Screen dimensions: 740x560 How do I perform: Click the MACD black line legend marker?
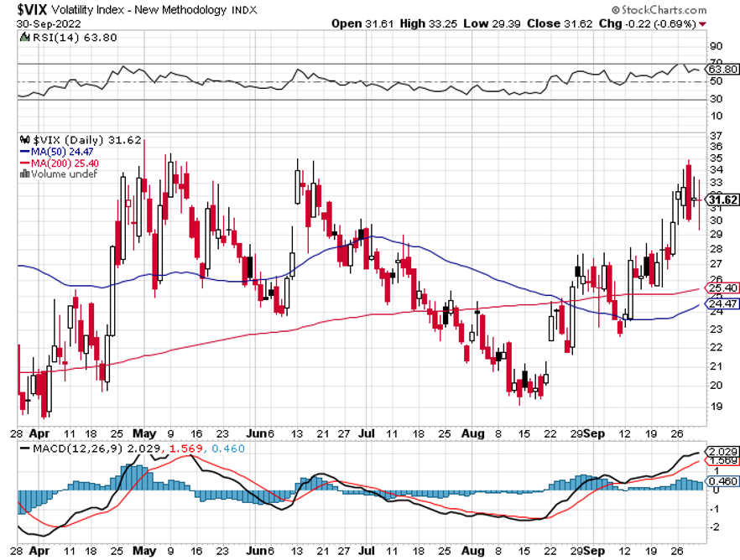tap(24, 449)
